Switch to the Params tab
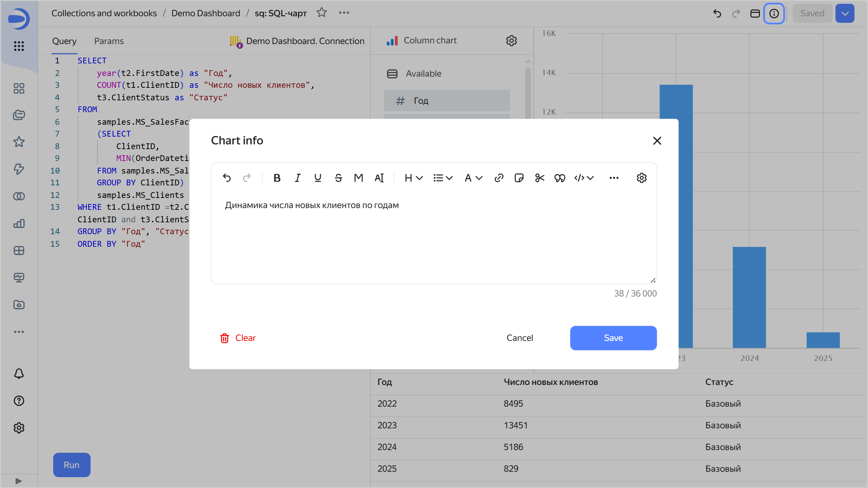Screen dimensions: 868x488 pos(109,41)
